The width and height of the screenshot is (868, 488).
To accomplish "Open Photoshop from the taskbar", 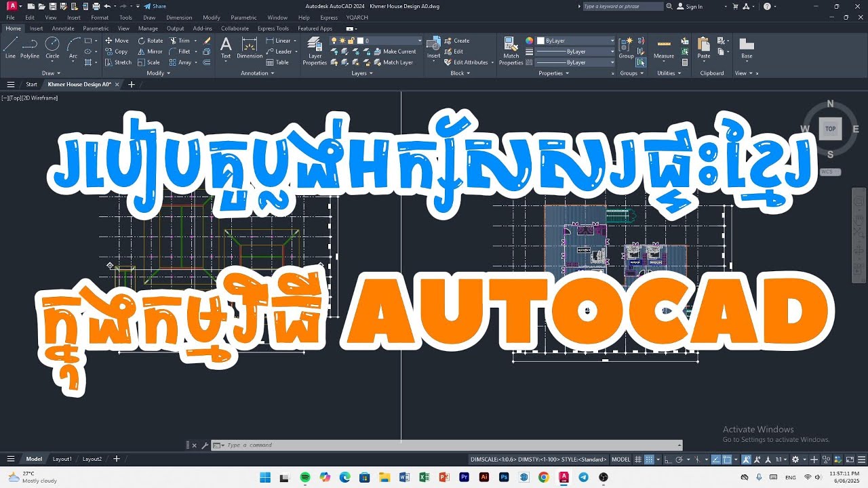I will coord(504,477).
